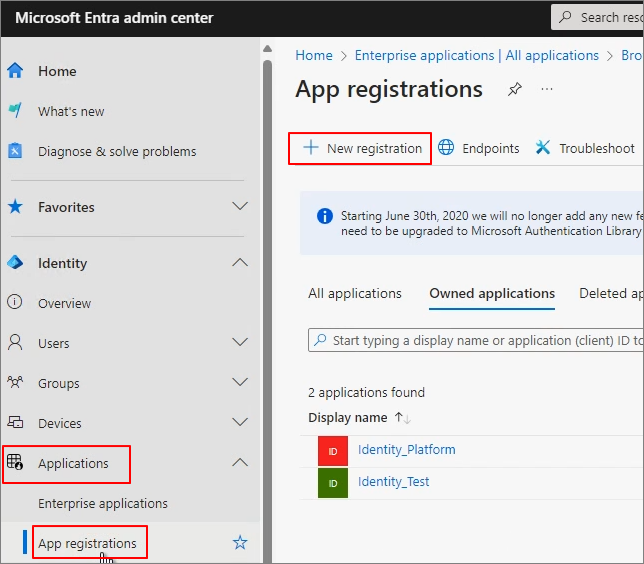Click the Users person icon
This screenshot has width=644, height=564.
[x=15, y=342]
